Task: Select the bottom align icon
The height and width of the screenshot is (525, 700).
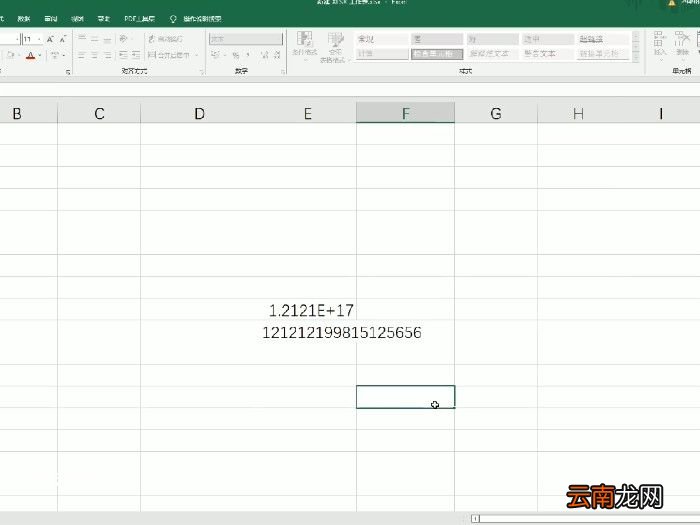Action: (107, 39)
